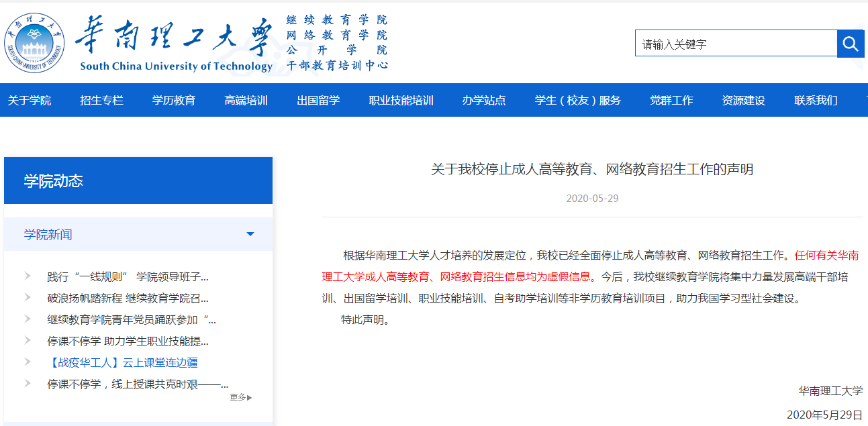The height and width of the screenshot is (426, 868).
Task: Open the 学生（校友）服务 menu
Action: pyautogui.click(x=578, y=101)
